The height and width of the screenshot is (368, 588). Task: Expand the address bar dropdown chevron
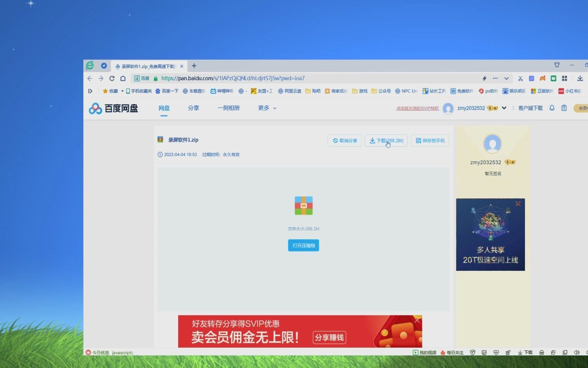[x=506, y=78]
